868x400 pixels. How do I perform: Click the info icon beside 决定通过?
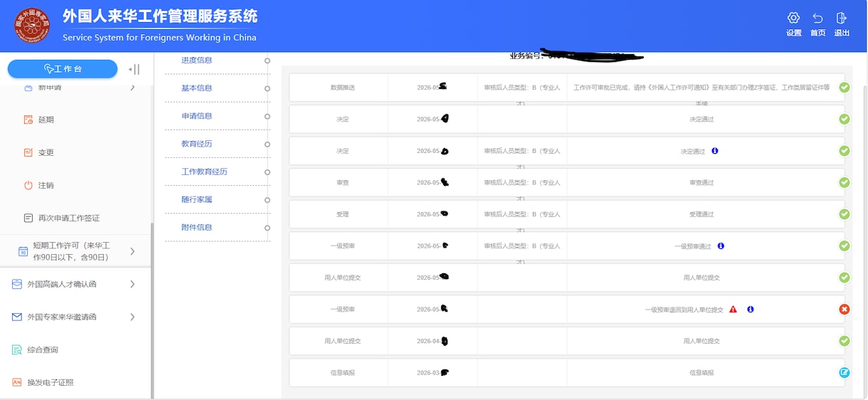click(715, 151)
